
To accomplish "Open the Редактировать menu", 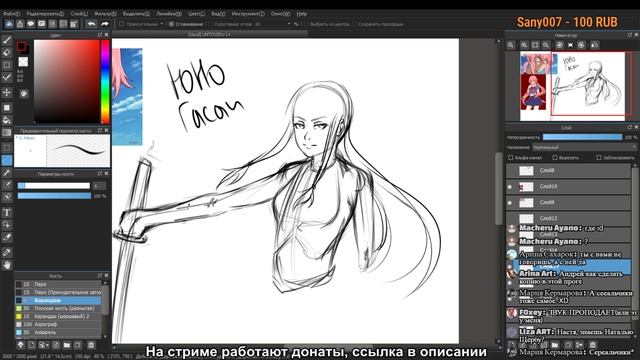I will point(45,13).
